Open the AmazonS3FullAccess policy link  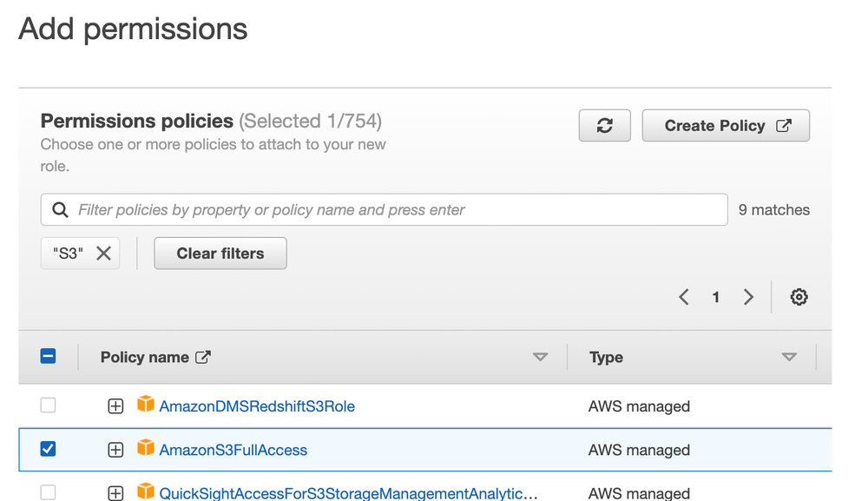[233, 450]
